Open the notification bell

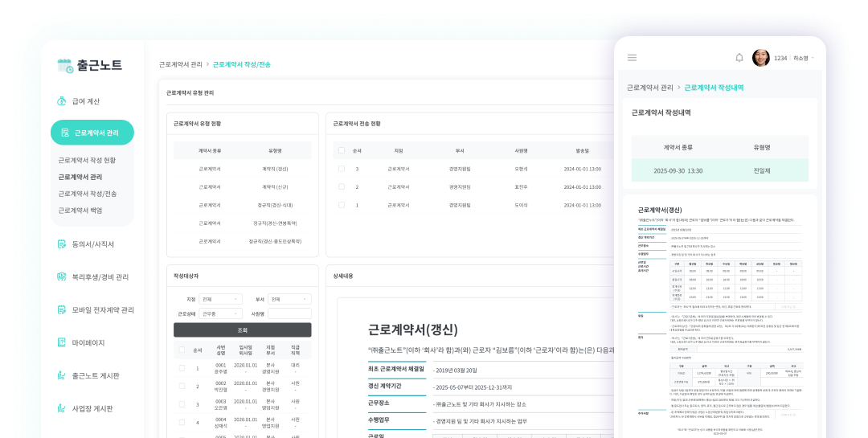tap(739, 58)
